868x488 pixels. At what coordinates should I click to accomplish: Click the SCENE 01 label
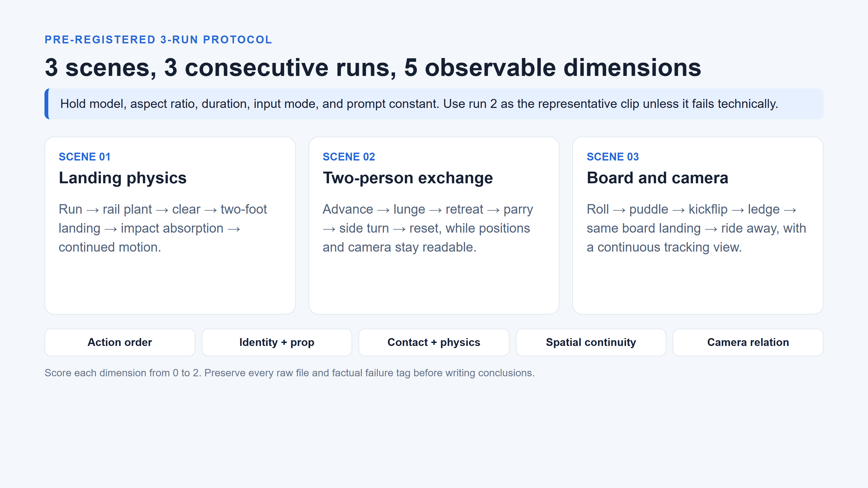(85, 157)
